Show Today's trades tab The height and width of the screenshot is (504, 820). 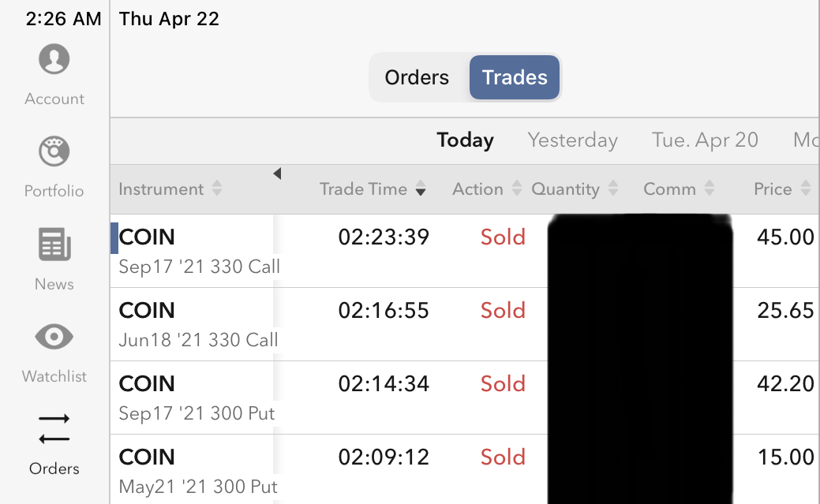coord(465,140)
